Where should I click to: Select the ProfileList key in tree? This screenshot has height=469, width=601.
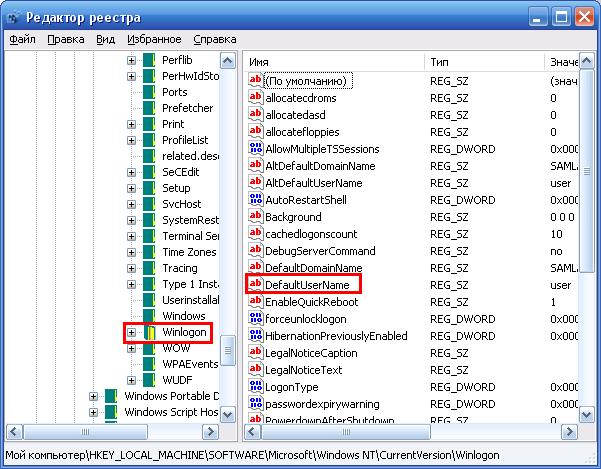(185, 140)
